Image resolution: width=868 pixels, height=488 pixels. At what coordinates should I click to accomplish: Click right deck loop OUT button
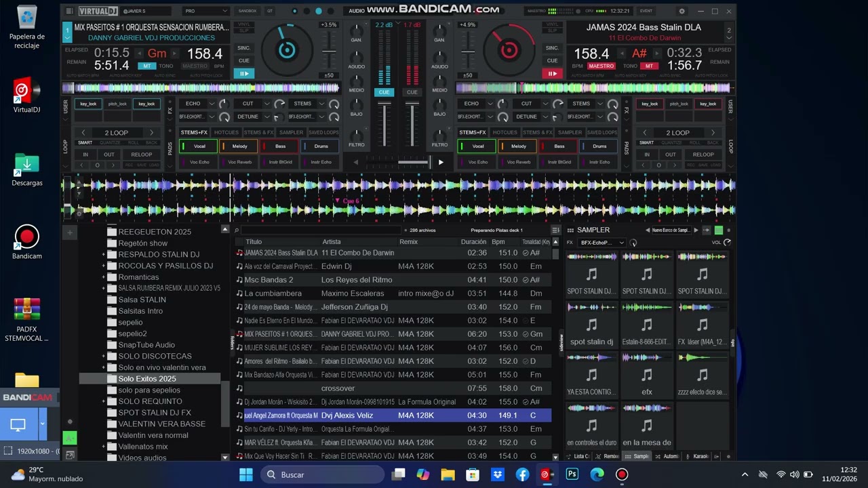[670, 155]
